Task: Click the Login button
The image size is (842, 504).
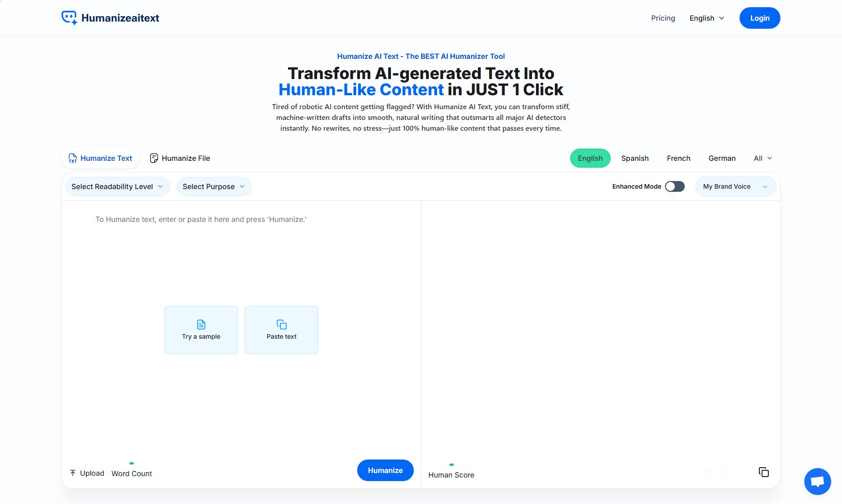Action: point(759,18)
